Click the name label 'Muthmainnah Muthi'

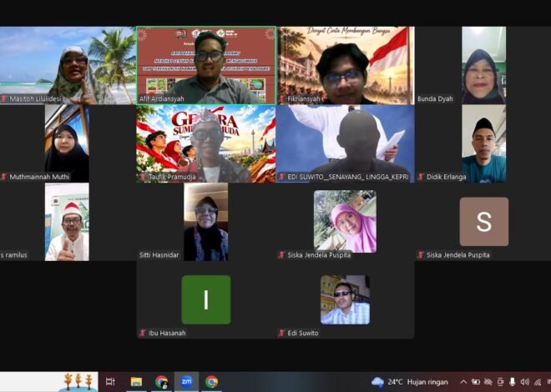point(39,177)
